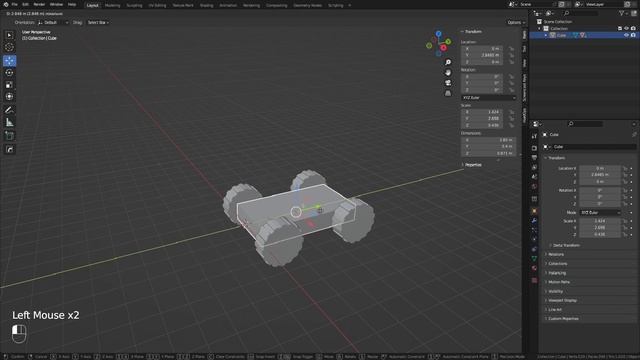
Task: Open Object properties orange square tab
Action: (x=534, y=211)
